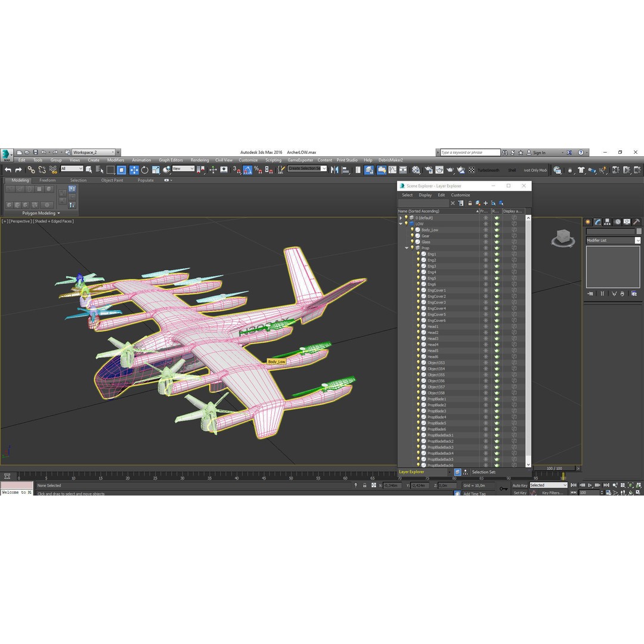Open the Modifiers menu

[116, 160]
